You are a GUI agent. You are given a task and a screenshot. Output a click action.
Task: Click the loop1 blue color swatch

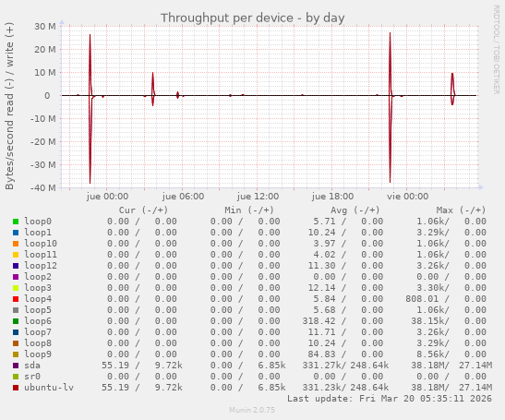(x=16, y=233)
